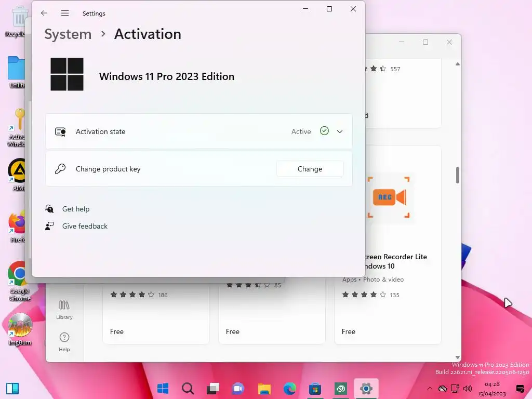Open the Windows Start button
The image size is (532, 399).
pos(163,389)
